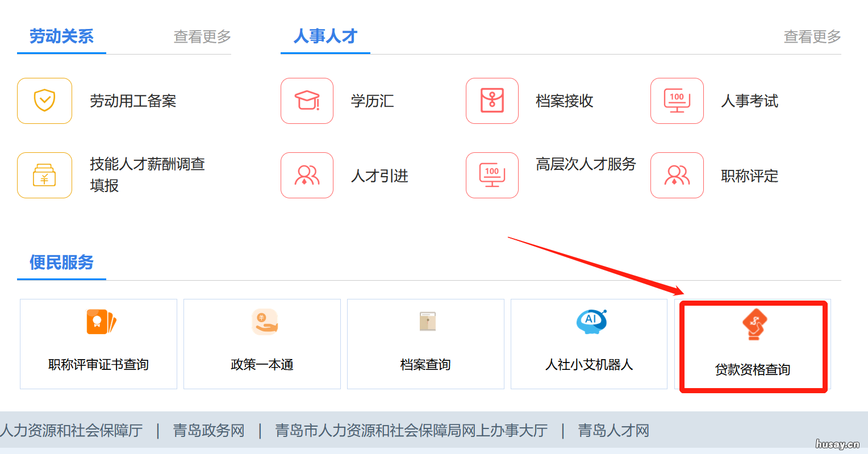Open the 职称评审证书查询 card icon
Image resolution: width=868 pixels, height=454 pixels.
(98, 322)
